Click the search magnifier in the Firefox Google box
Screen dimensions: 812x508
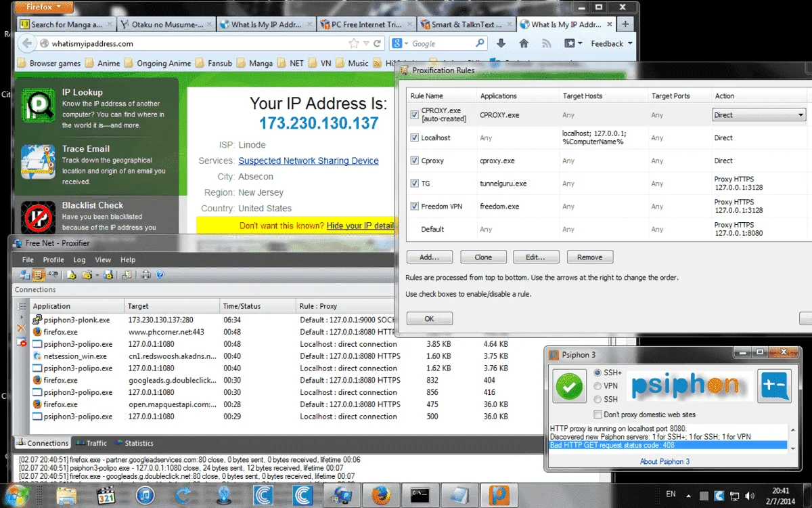pyautogui.click(x=480, y=43)
